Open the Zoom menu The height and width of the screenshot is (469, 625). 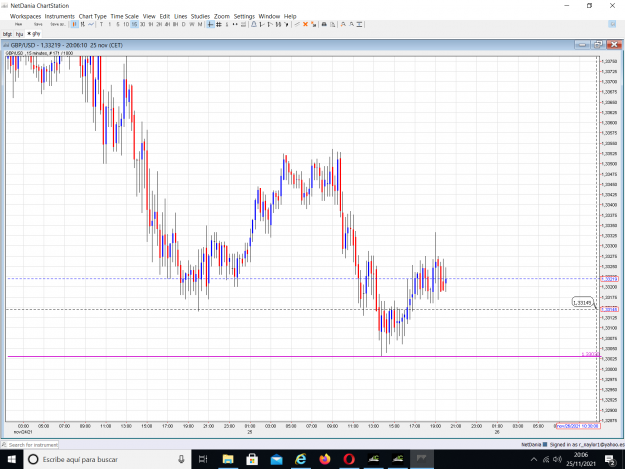click(222, 16)
